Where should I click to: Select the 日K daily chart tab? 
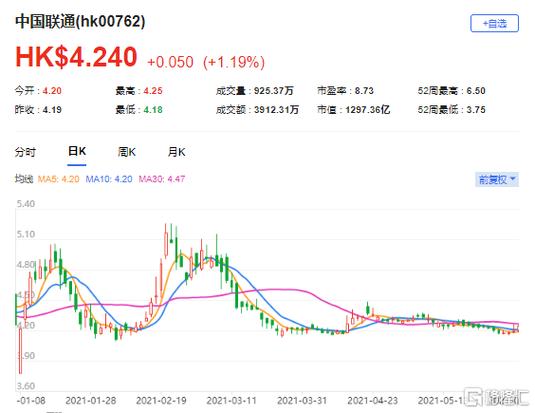pos(77,151)
